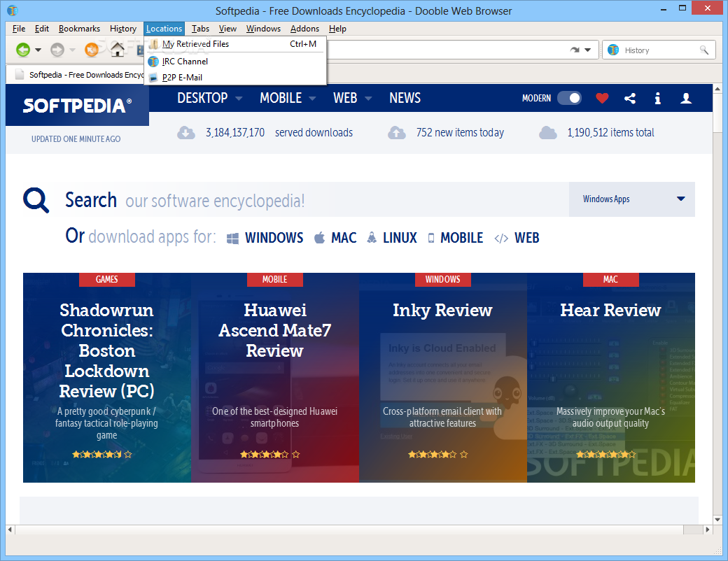Click the go-to-URL arrow in address bar
This screenshot has width=728, height=561.
coord(575,50)
